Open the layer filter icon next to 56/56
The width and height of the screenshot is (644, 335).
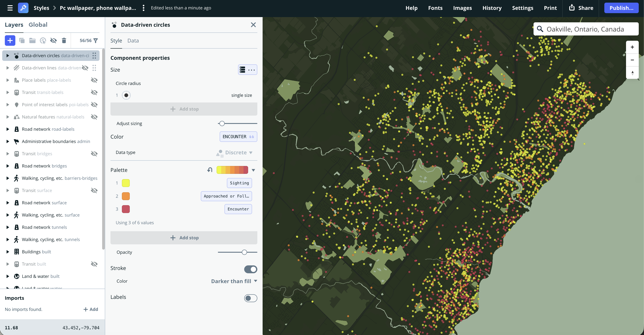pyautogui.click(x=96, y=40)
